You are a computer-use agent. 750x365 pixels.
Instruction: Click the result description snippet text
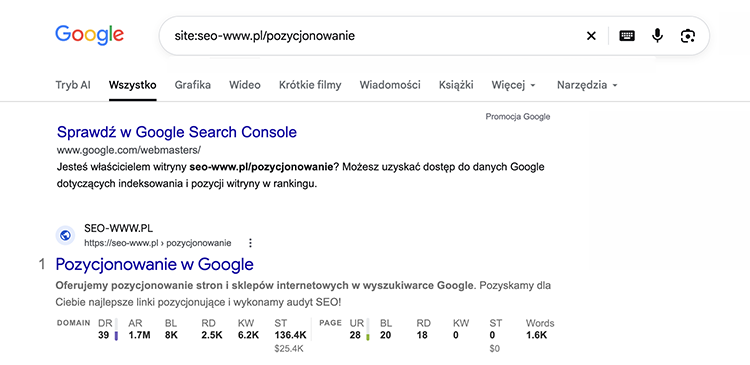coord(303,294)
